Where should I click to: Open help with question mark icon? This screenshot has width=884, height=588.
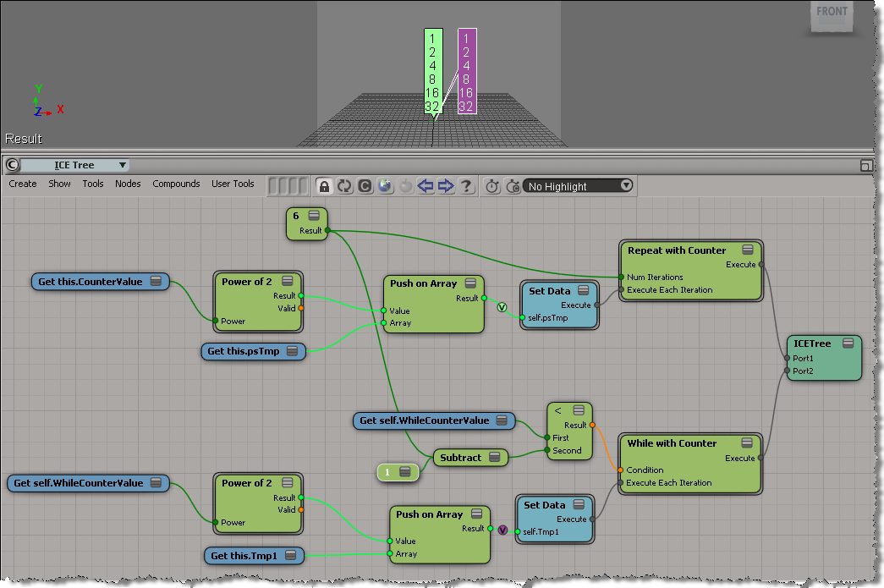pos(466,186)
